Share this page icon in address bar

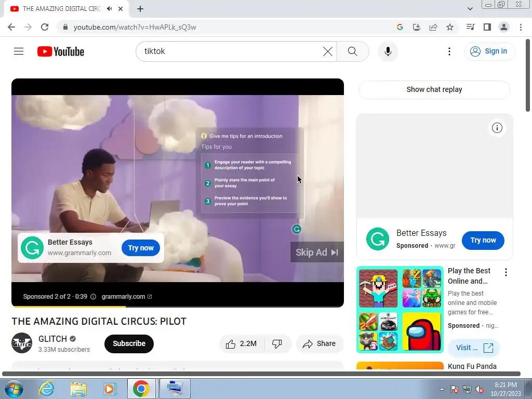coord(433,27)
